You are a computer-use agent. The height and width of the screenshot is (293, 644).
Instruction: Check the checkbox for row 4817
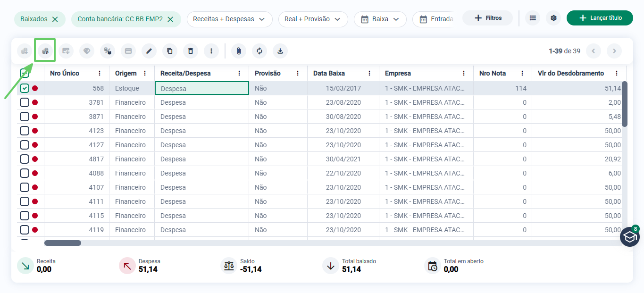(x=25, y=159)
